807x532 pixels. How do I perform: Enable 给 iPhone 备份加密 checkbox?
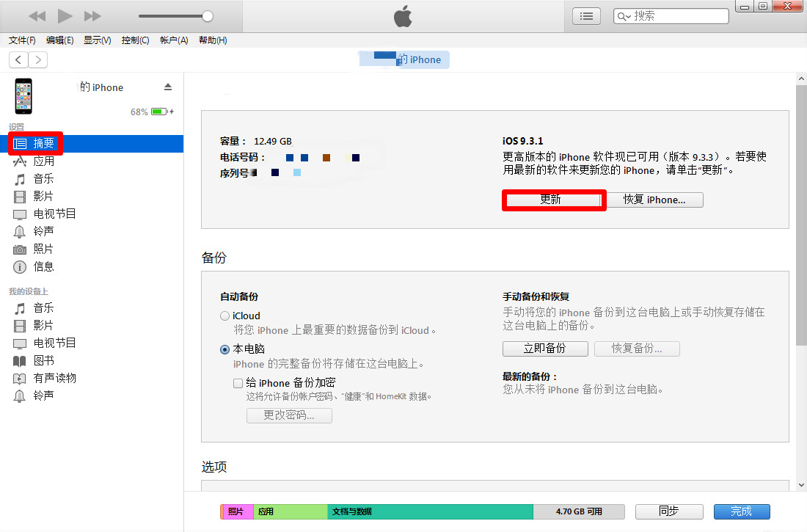(238, 382)
